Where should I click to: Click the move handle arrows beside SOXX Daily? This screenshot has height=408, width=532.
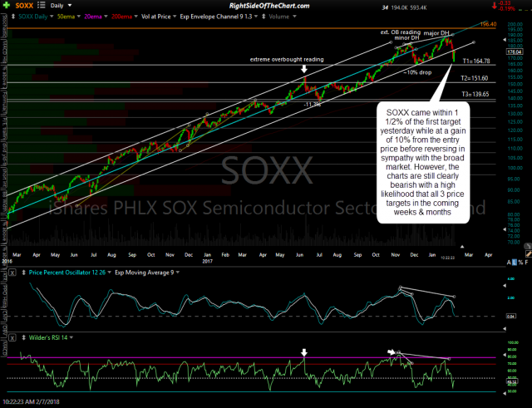(13, 17)
